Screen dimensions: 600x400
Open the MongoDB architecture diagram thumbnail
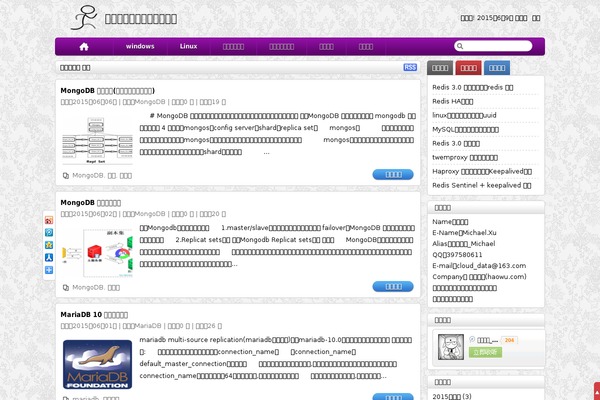click(97, 140)
